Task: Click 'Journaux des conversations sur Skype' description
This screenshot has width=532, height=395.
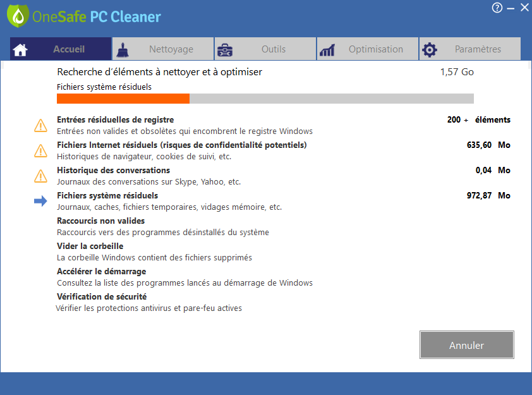Action: tap(149, 182)
